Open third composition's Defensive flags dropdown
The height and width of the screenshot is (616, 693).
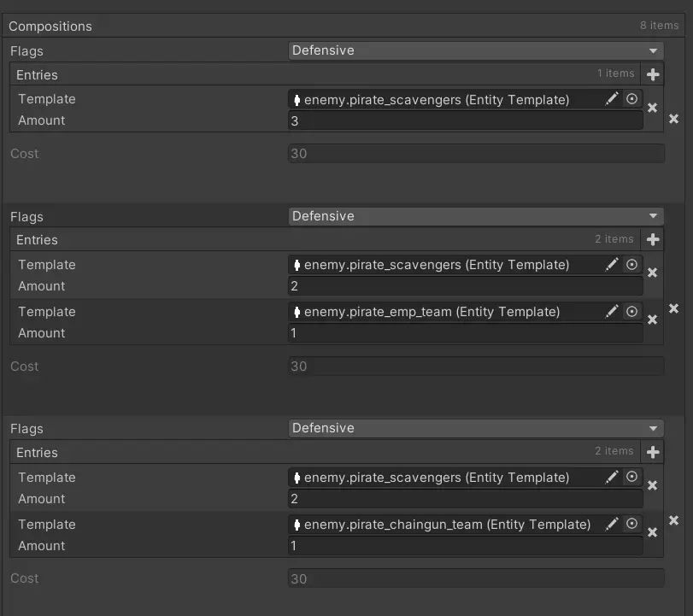[x=476, y=428]
